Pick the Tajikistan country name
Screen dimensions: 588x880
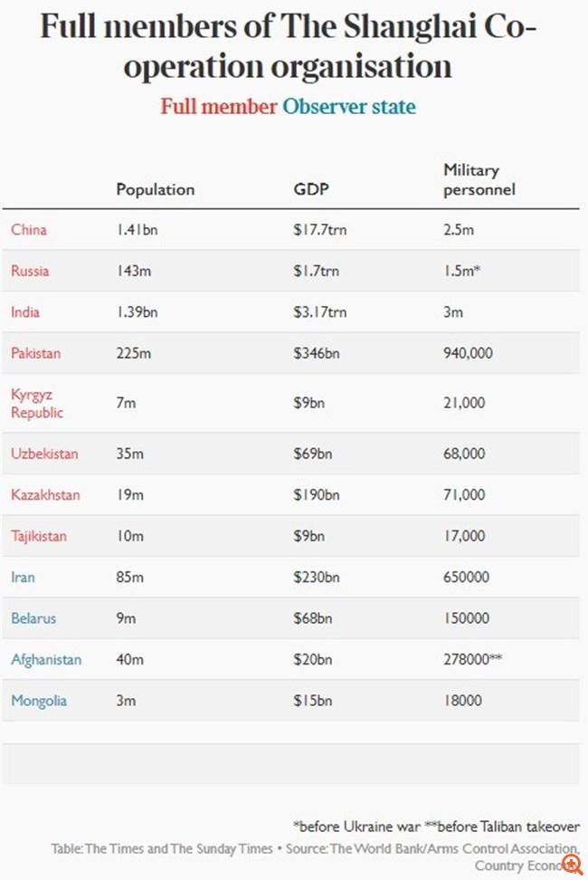pos(39,536)
